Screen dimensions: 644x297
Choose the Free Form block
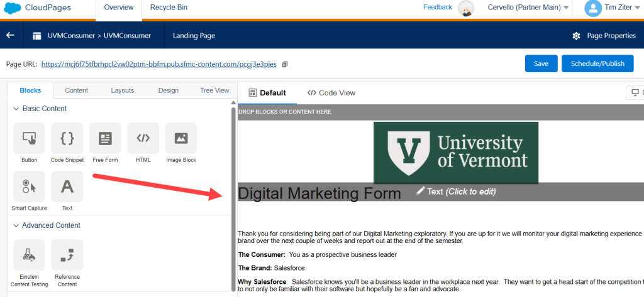click(x=105, y=138)
